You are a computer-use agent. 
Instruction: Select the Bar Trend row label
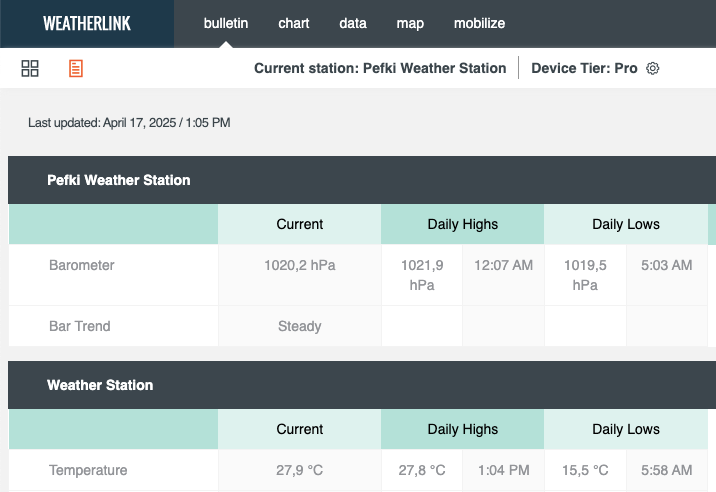pyautogui.click(x=80, y=326)
